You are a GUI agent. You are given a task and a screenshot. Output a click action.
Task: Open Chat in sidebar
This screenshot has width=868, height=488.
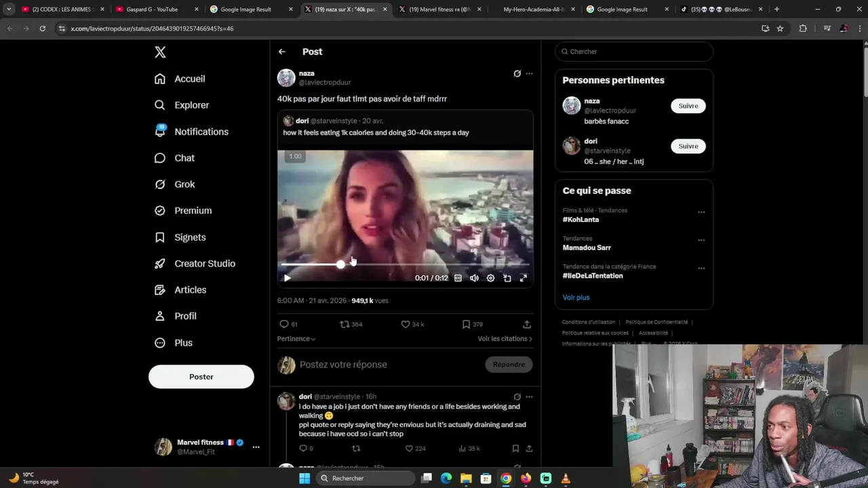coord(174,158)
